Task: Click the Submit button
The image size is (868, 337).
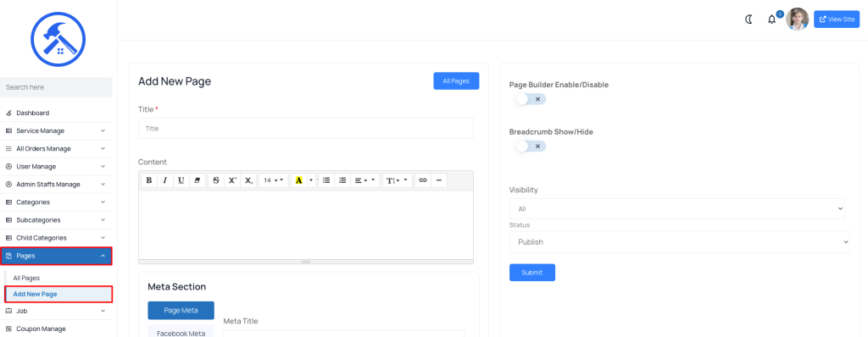Action: pos(532,273)
